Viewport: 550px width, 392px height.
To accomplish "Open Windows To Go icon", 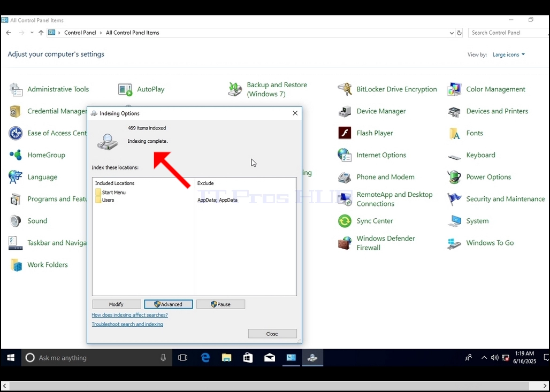I will 455,243.
